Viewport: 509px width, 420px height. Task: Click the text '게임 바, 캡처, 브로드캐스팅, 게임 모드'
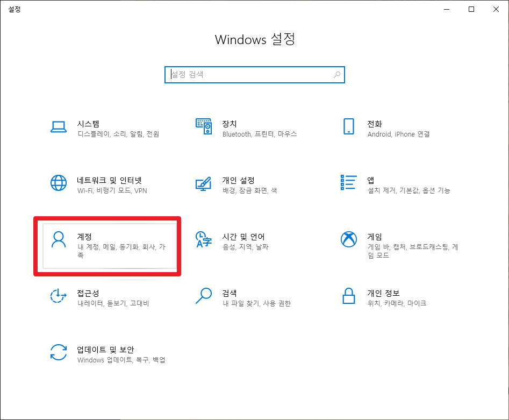[x=413, y=251]
